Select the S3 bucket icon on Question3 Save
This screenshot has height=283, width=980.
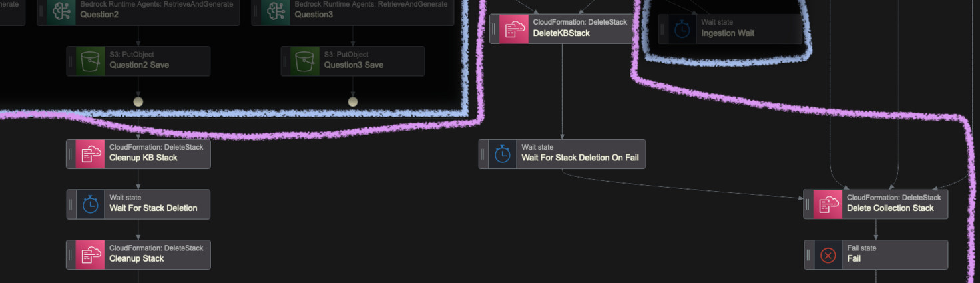[x=304, y=61]
